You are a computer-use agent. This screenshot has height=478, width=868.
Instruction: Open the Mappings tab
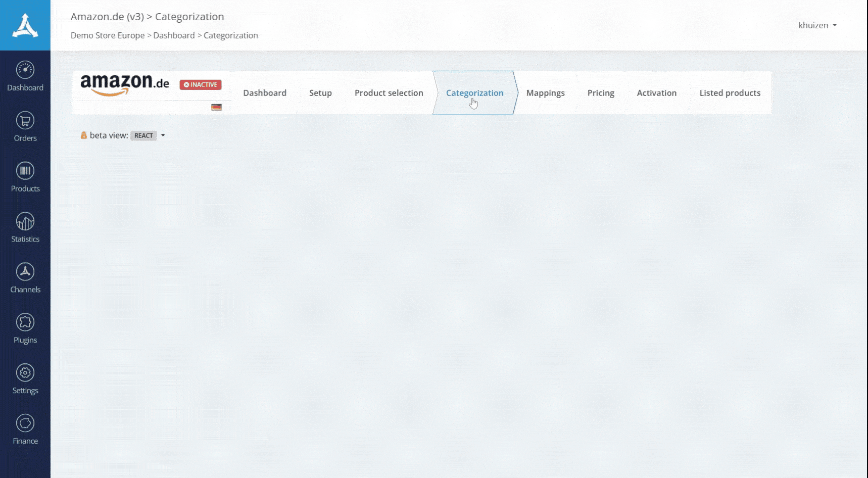[x=545, y=93]
